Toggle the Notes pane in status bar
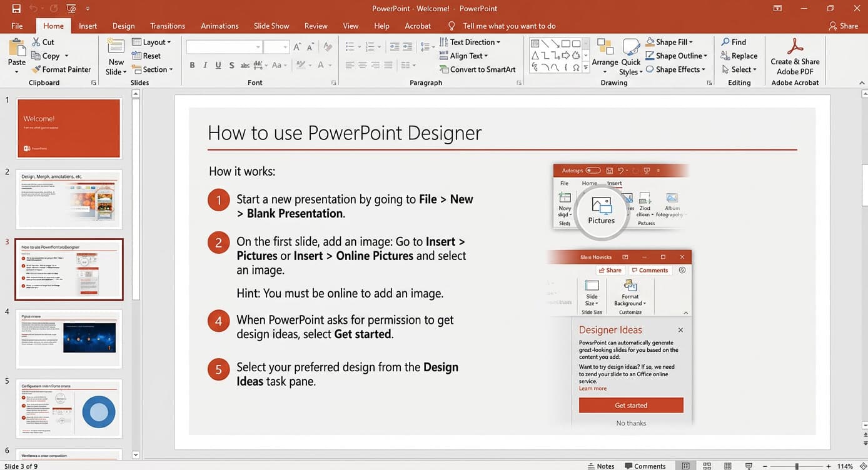Screen dimensions: 868x470 (x=601, y=466)
